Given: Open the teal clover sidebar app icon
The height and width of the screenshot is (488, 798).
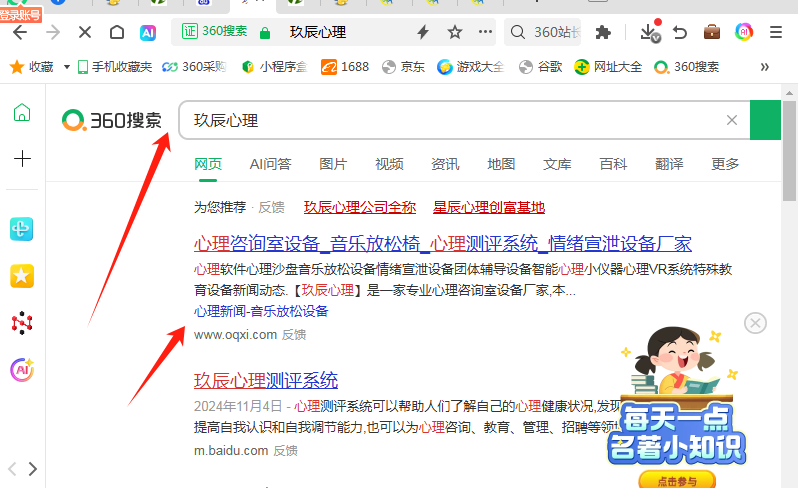Looking at the screenshot, I should (22, 229).
